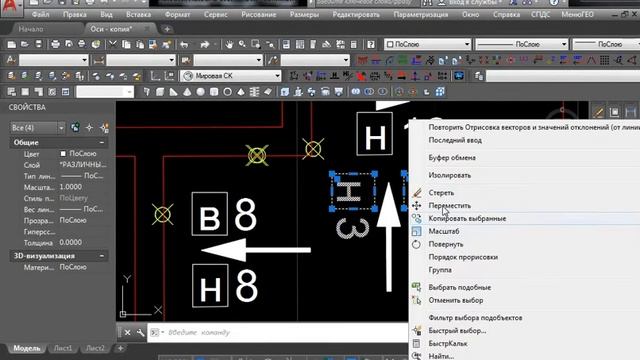
Task: Open the Буфер обмена submenu
Action: click(x=525, y=158)
